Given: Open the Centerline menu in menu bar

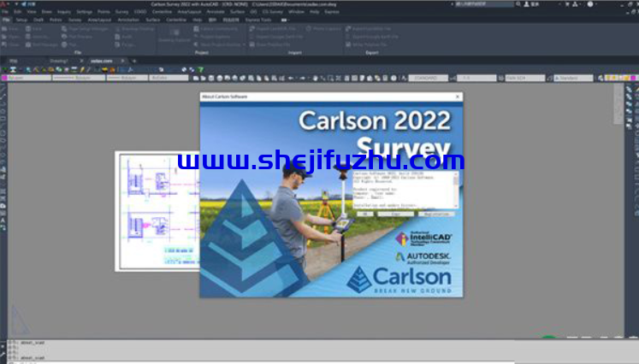Looking at the screenshot, I should [162, 12].
